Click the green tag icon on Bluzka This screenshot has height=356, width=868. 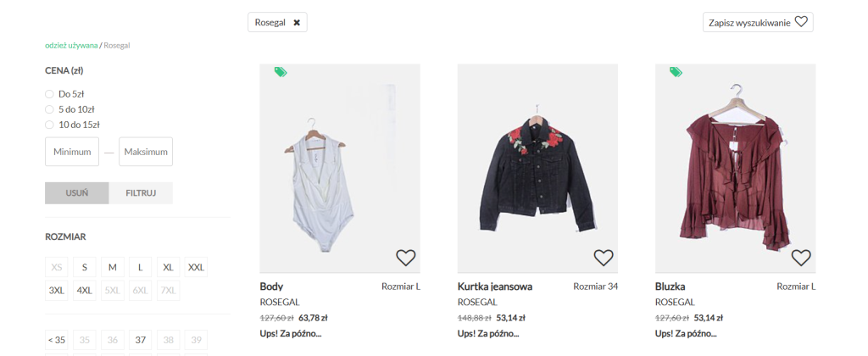[676, 72]
